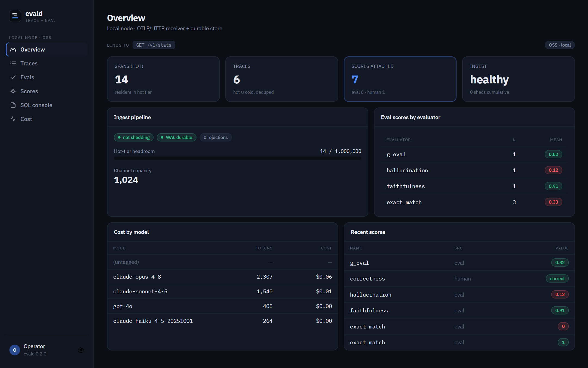Click the hallucination evaluator row name

click(x=407, y=170)
